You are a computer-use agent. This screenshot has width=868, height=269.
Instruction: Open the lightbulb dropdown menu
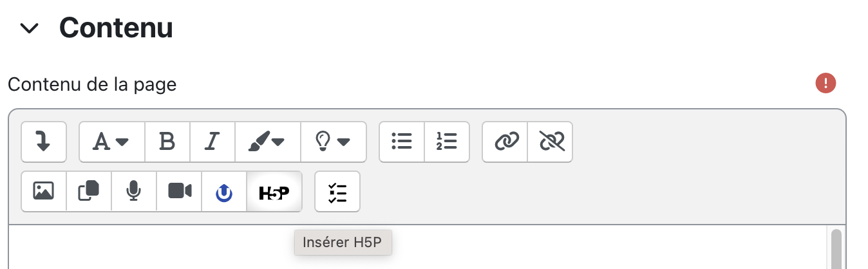coord(333,142)
